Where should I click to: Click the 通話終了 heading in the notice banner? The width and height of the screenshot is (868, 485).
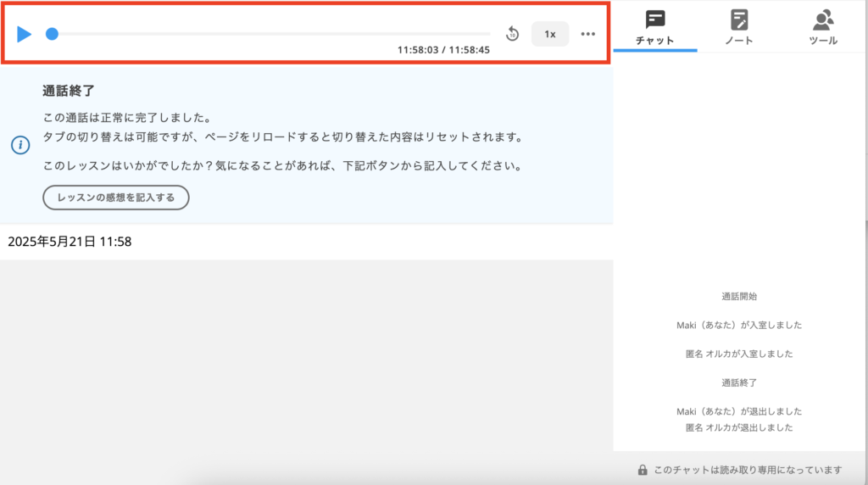point(67,91)
